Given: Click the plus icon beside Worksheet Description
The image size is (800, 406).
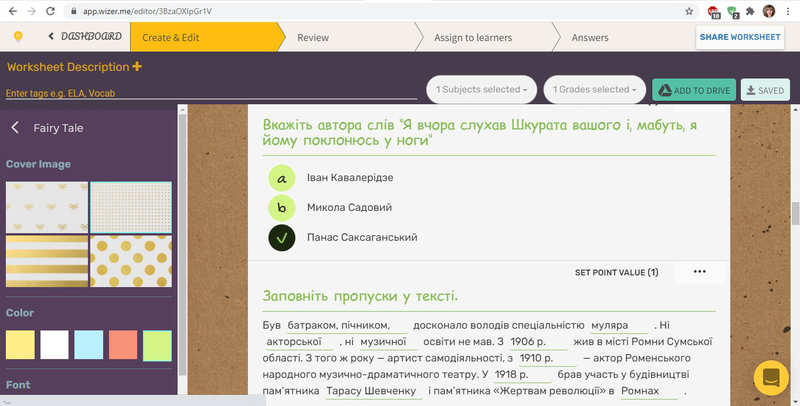Looking at the screenshot, I should click(x=137, y=67).
